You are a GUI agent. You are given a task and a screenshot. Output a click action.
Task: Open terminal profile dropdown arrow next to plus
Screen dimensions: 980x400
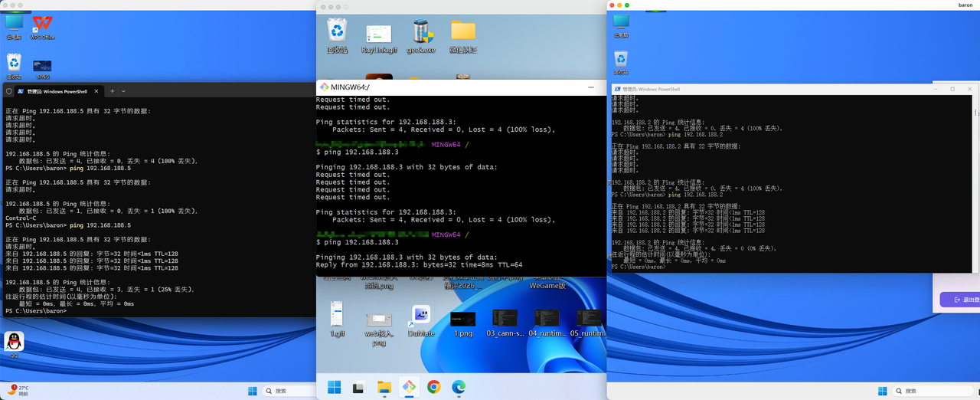click(x=123, y=90)
